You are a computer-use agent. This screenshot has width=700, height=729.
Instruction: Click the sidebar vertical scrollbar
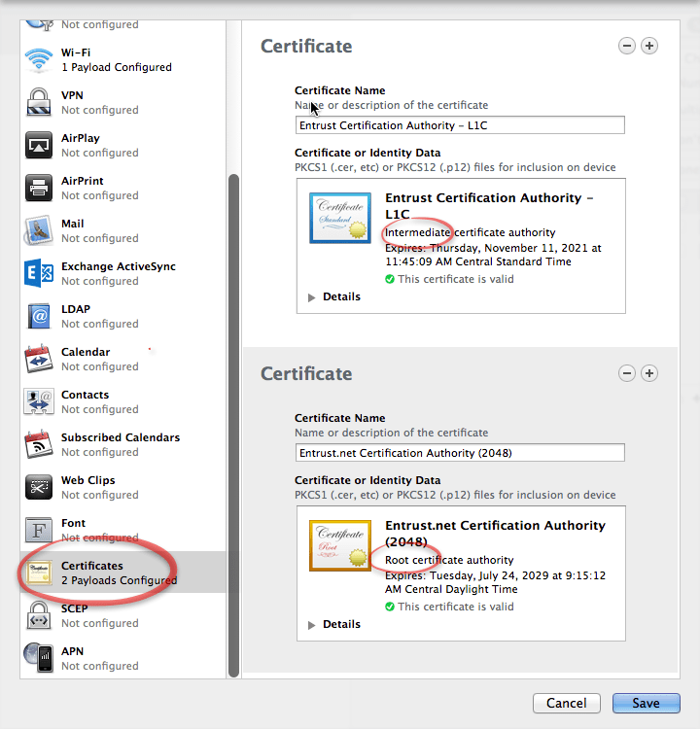coord(234,426)
